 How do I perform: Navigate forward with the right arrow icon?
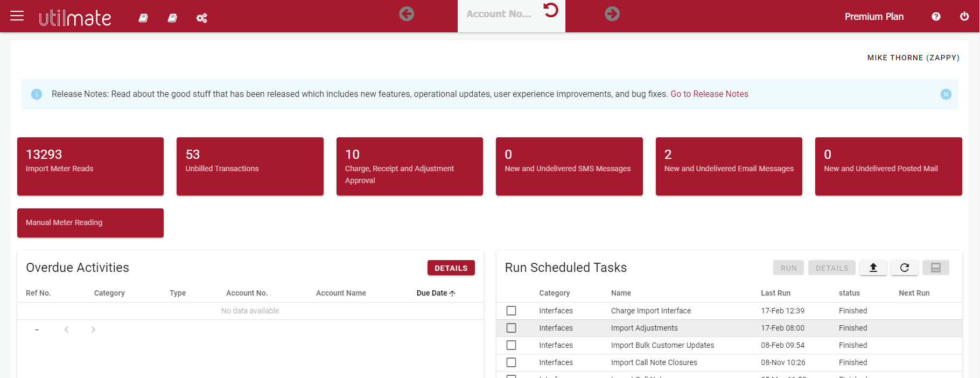point(612,14)
